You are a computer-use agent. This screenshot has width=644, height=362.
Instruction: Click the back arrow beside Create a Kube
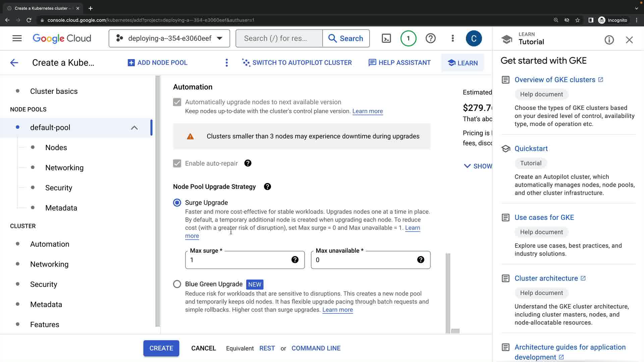(x=14, y=63)
